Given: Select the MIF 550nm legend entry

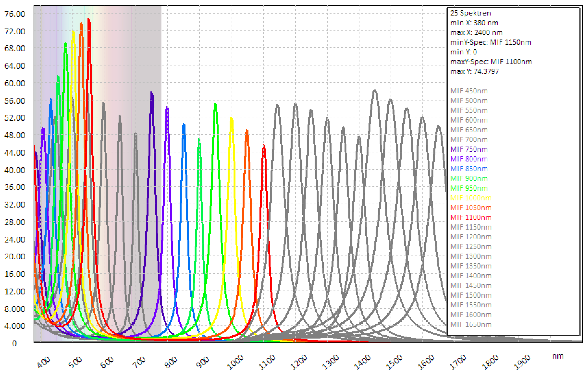Looking at the screenshot, I should [469, 111].
